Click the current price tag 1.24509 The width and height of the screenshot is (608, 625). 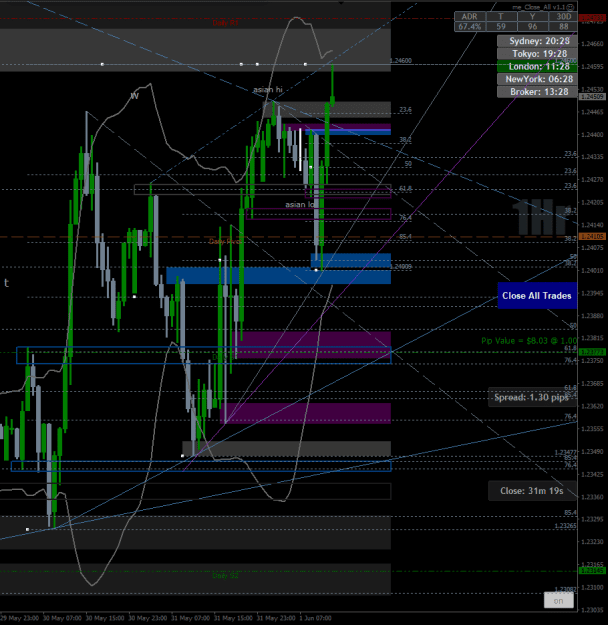[x=592, y=96]
